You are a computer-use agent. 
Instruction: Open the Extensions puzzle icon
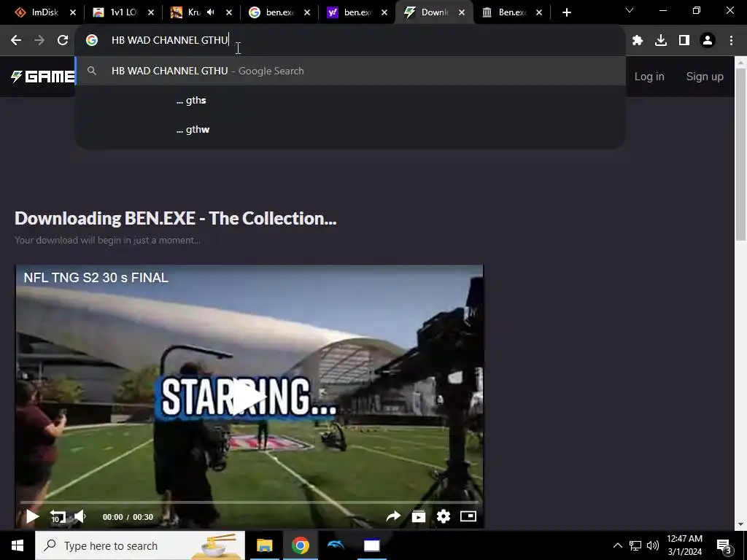pos(638,41)
